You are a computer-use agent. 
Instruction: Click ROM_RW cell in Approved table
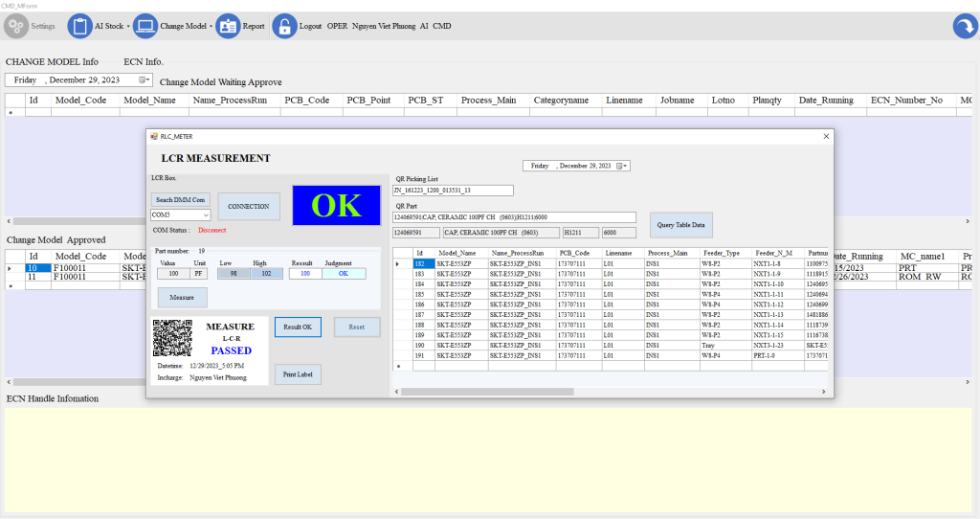click(925, 277)
